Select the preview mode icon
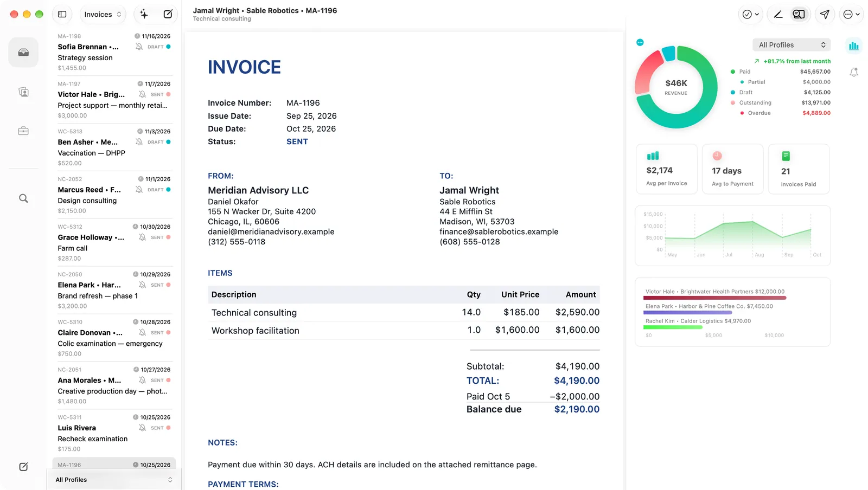 pyautogui.click(x=799, y=15)
